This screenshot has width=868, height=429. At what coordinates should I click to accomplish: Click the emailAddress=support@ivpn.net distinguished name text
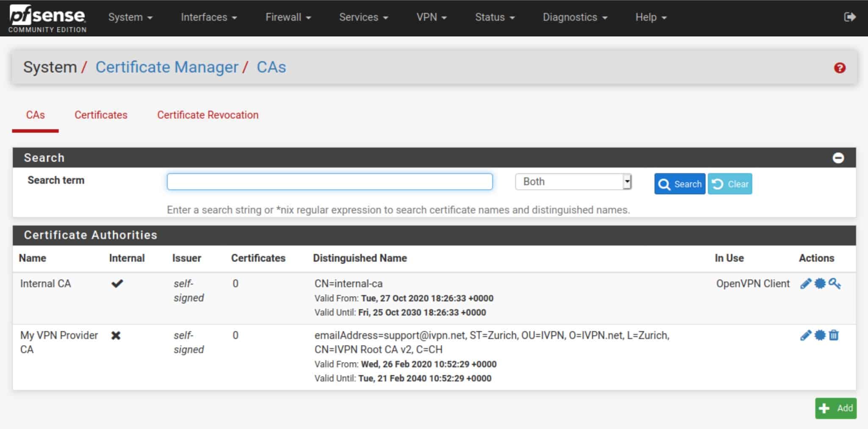tap(492, 342)
